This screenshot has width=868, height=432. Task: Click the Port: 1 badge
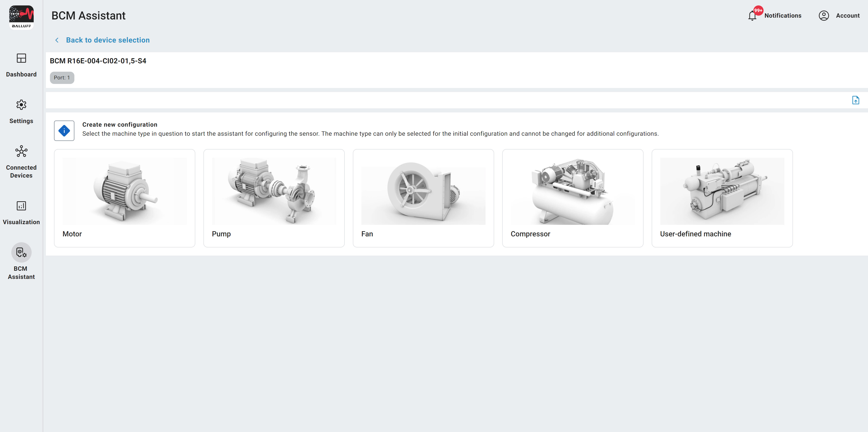tap(62, 78)
